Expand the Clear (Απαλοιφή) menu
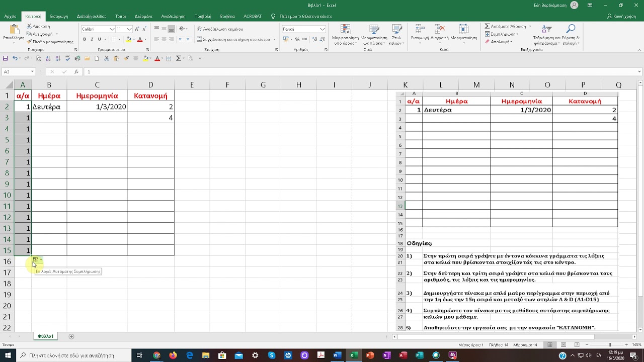This screenshot has width=644, height=362. (499, 42)
